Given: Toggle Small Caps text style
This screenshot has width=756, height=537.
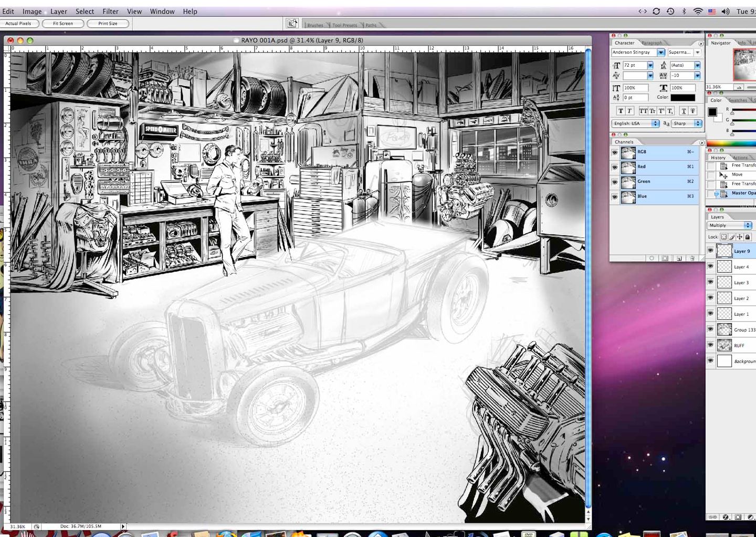Looking at the screenshot, I should [x=652, y=111].
